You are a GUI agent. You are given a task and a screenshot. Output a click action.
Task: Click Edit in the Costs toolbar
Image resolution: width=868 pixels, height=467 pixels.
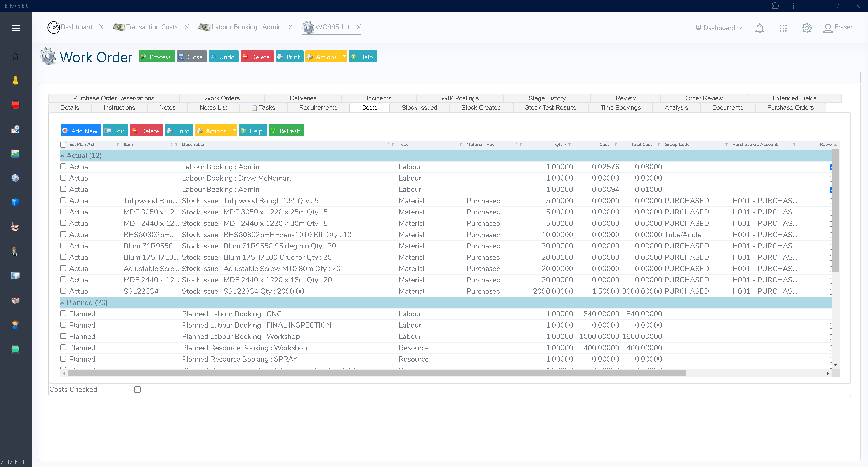tap(115, 130)
